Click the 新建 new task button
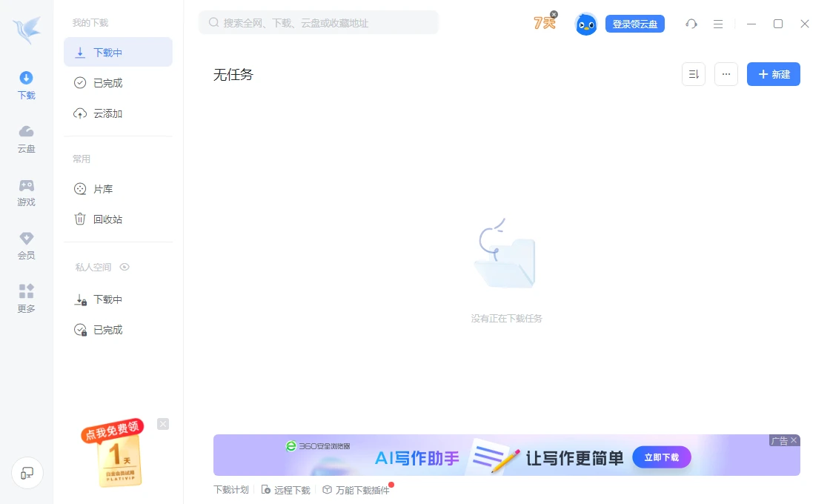The width and height of the screenshot is (830, 504). (773, 74)
